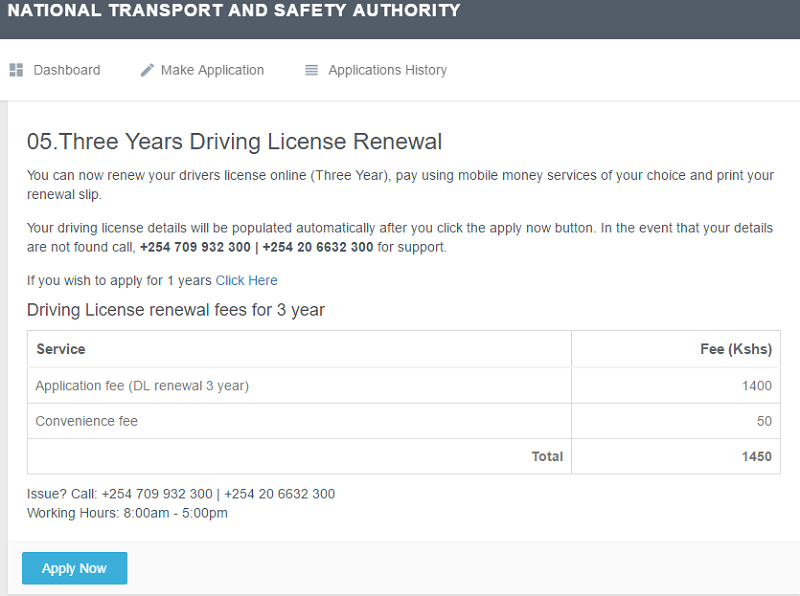View Applications History
The image size is (800, 596).
tap(388, 70)
